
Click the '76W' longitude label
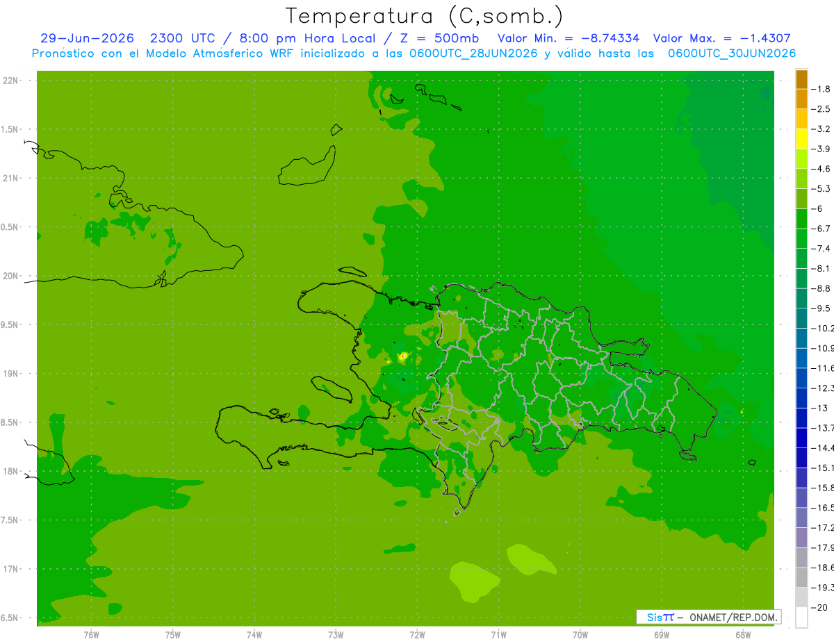coord(91,635)
